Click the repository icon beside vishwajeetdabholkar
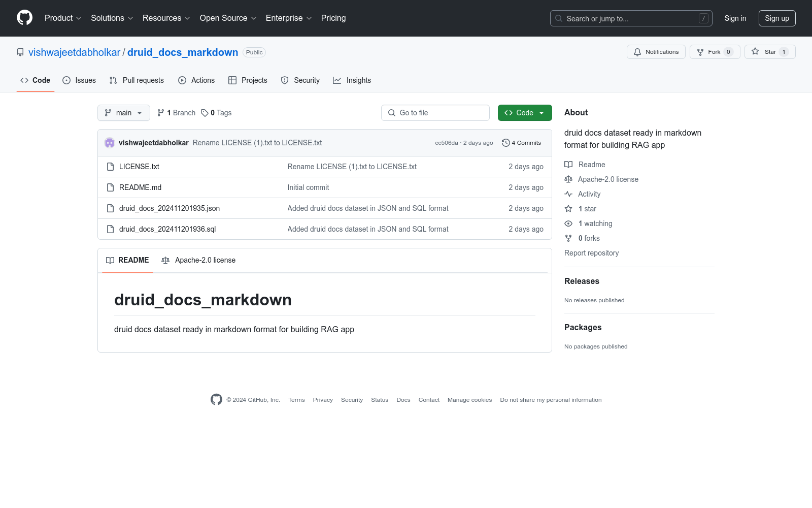 coord(20,52)
